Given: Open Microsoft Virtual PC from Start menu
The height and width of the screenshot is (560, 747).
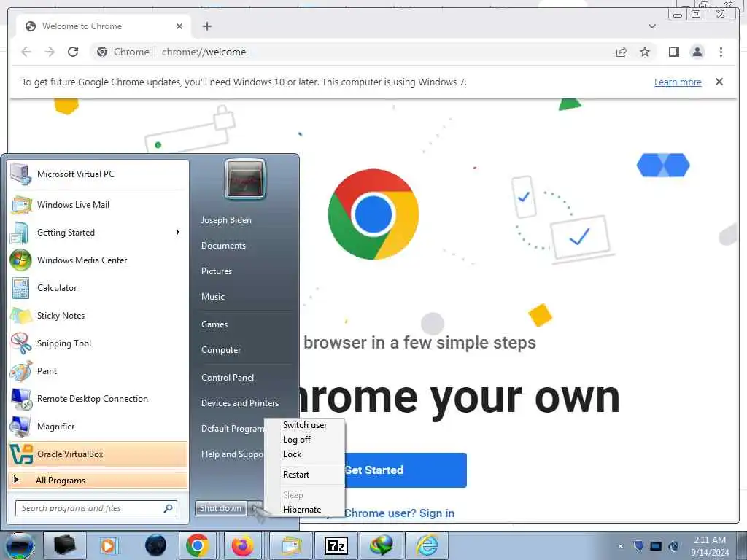Looking at the screenshot, I should tap(98, 174).
